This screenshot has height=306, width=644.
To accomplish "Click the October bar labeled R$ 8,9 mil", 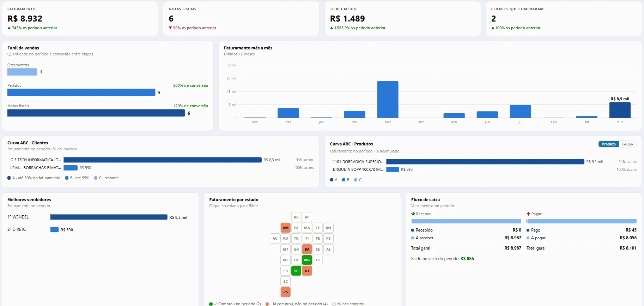I will (620, 110).
